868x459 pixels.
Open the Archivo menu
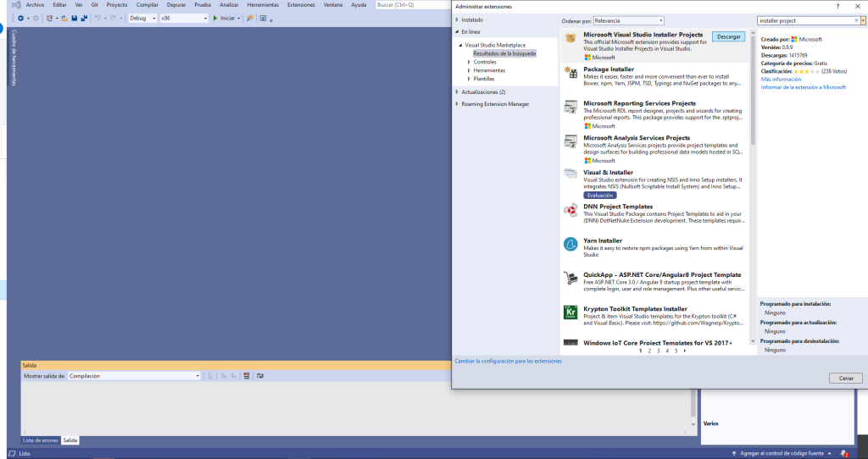35,5
